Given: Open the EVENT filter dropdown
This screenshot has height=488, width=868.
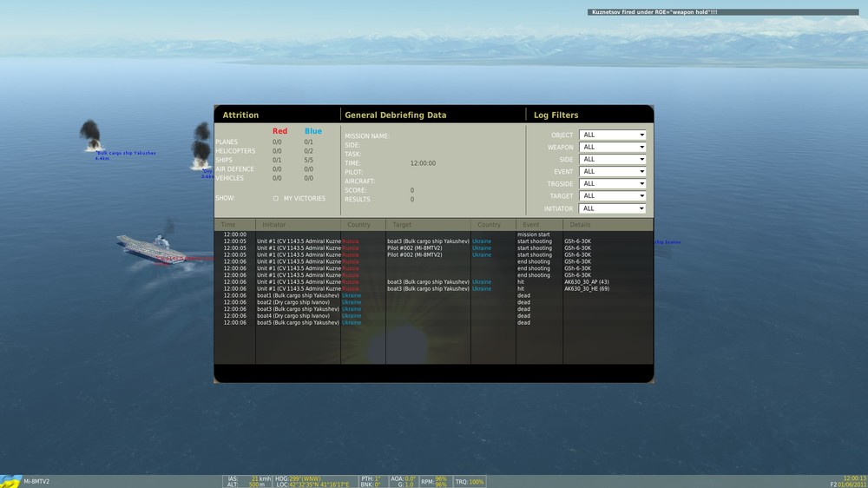Looking at the screenshot, I should pyautogui.click(x=612, y=171).
